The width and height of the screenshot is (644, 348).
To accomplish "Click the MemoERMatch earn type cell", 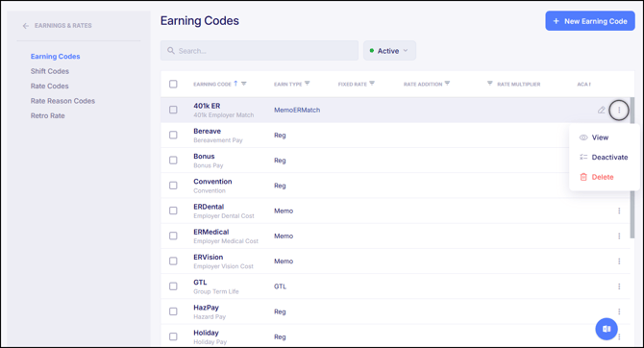I will coord(297,111).
